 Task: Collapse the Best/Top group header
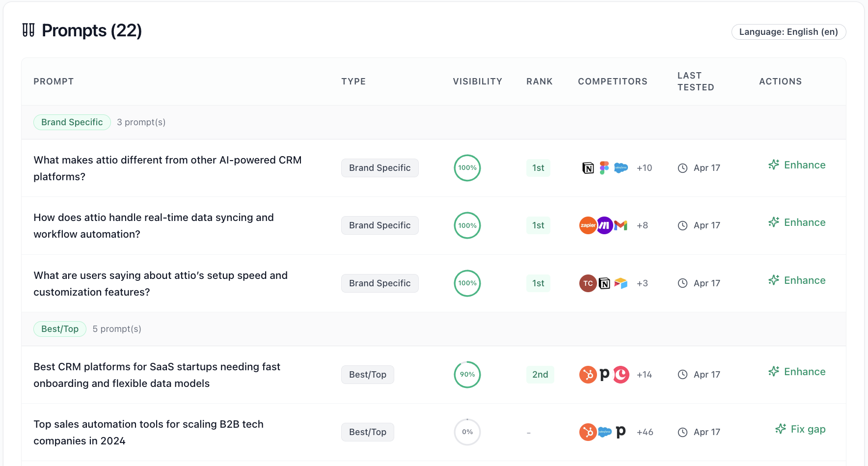[434, 329]
